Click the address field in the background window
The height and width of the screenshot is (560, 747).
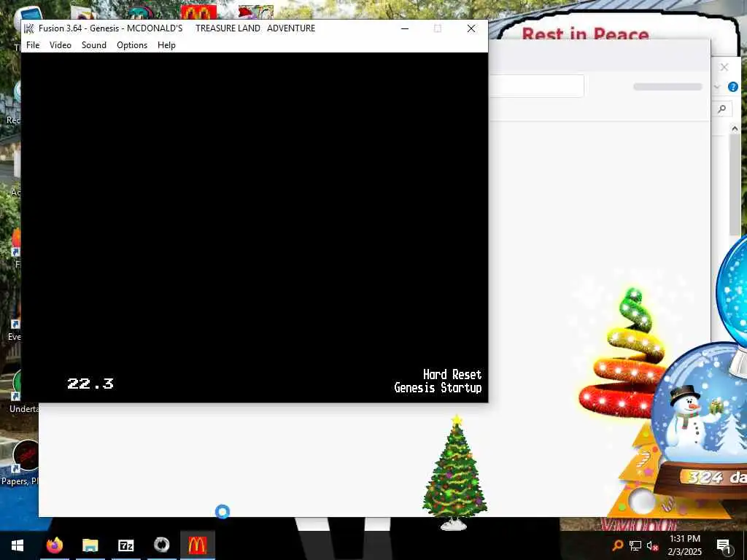point(536,86)
